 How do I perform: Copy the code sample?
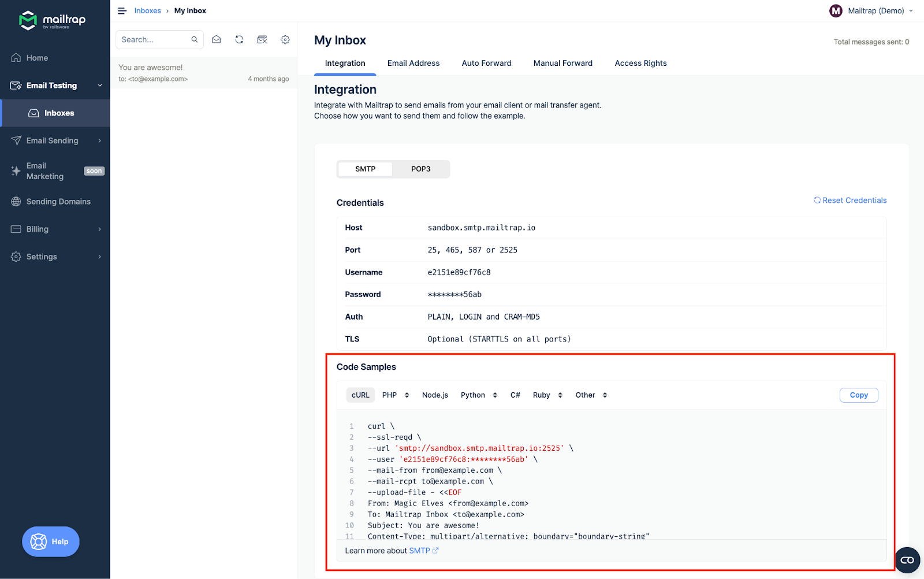(859, 395)
